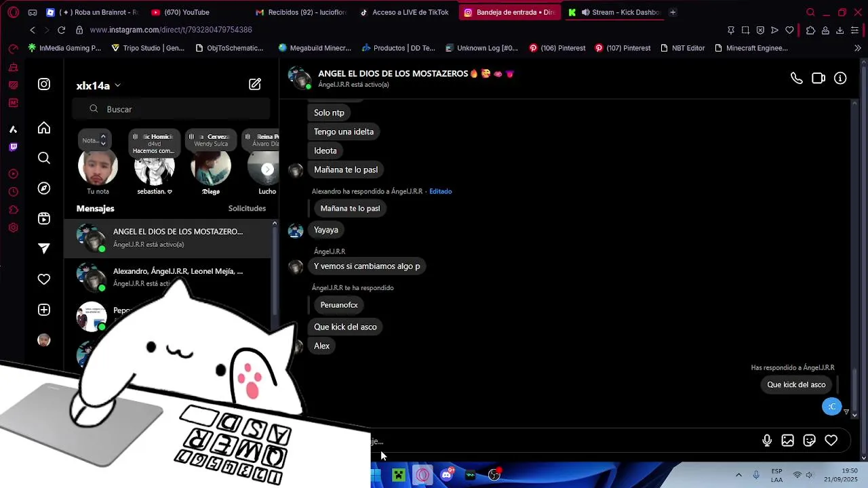This screenshot has width=868, height=488.
Task: Open the Explore compass icon
Action: click(44, 188)
